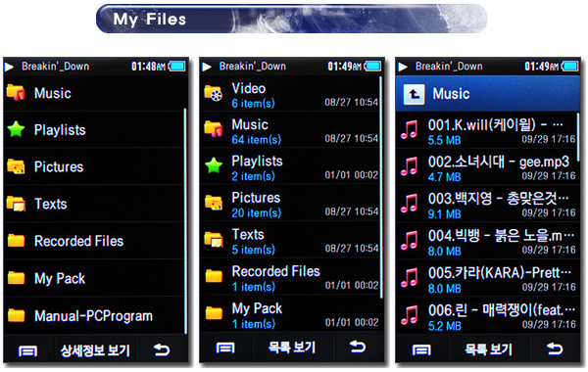
Task: Open Recorded Files folder icon, left screen
Action: point(16,241)
